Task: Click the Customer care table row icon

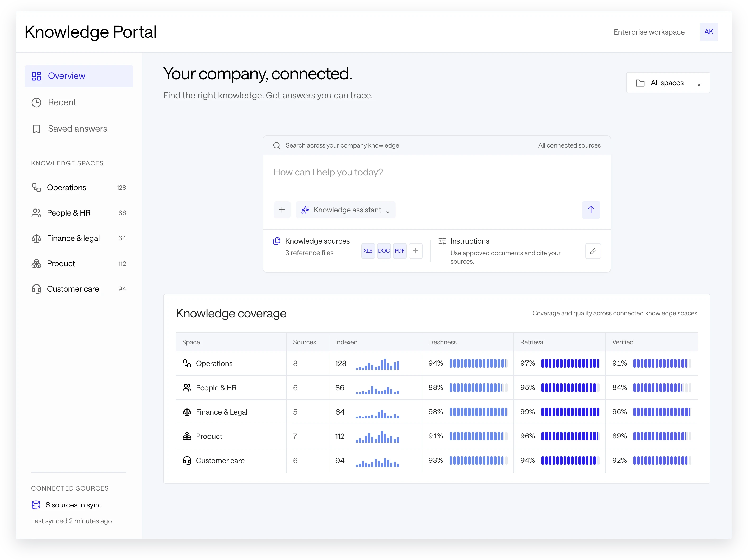Action: point(187,461)
